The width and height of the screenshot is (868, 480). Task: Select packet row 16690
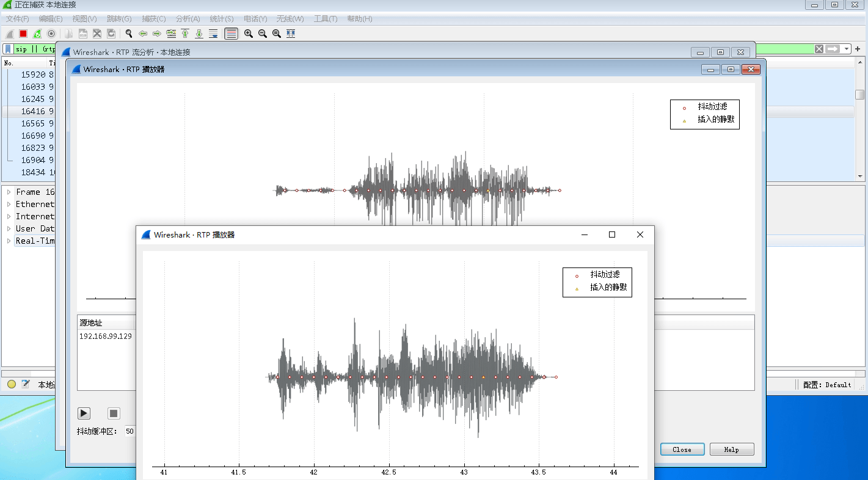pos(29,136)
